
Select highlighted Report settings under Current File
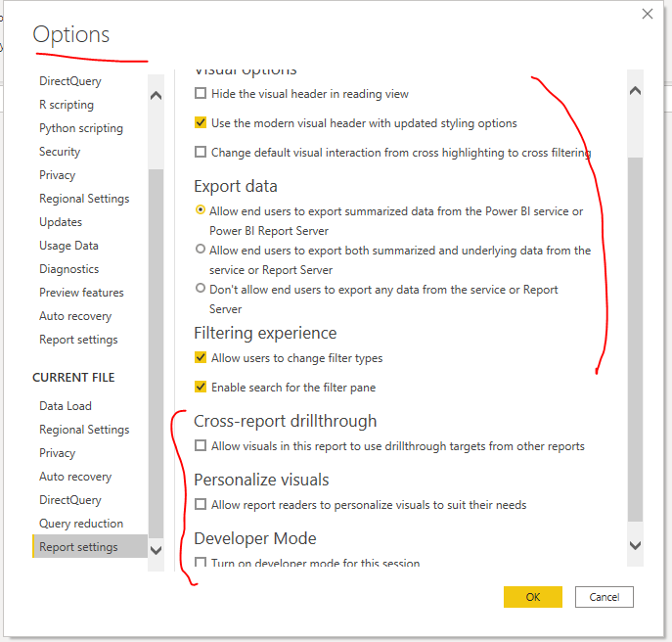pos(90,546)
